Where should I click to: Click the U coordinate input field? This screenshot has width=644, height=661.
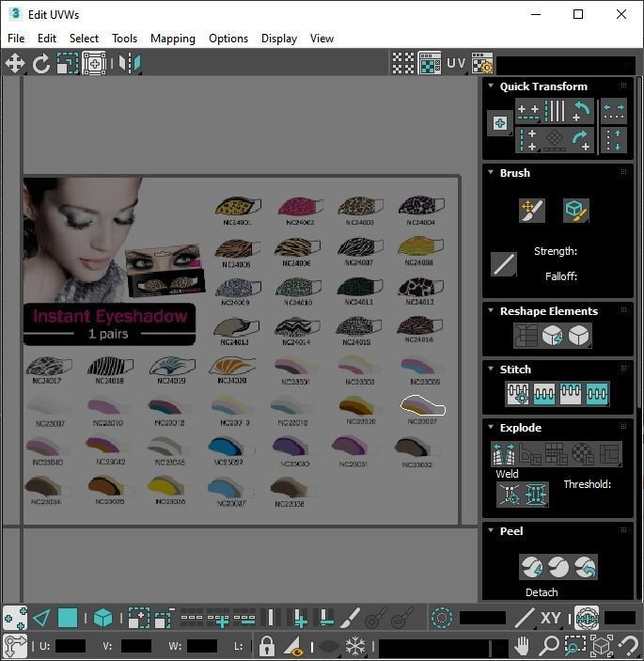coord(71,646)
